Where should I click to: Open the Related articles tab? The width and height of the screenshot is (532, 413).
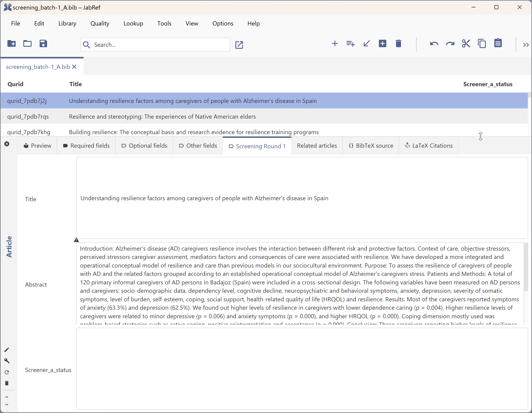click(317, 146)
